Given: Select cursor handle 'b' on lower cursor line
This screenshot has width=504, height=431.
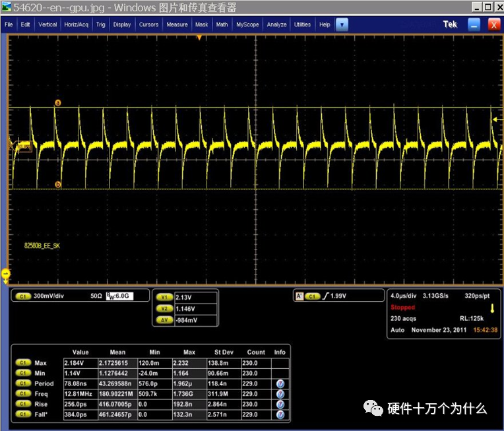Looking at the screenshot, I should [x=58, y=185].
